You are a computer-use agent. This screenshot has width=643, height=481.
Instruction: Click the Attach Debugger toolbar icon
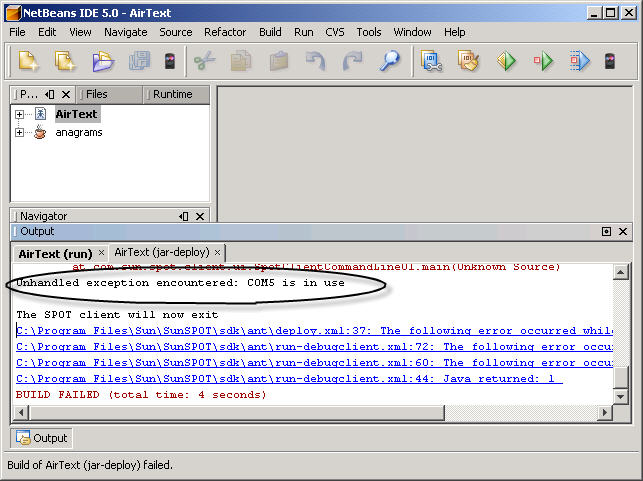pyautogui.click(x=580, y=61)
